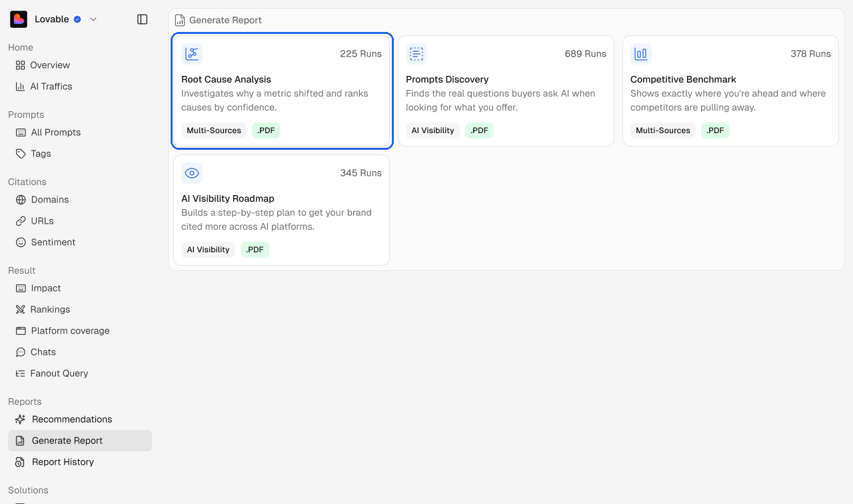Click the Fanout Query list icon
Viewport: 853px width, 504px height.
click(x=20, y=374)
